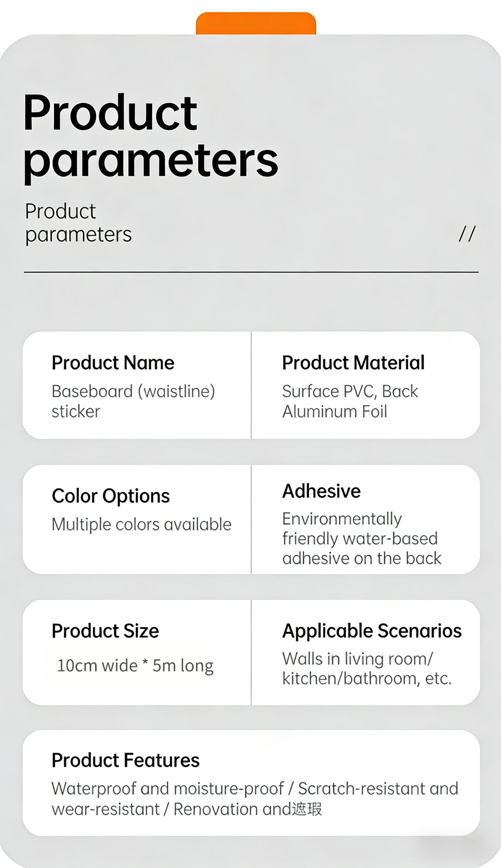The image size is (501, 868).
Task: Select the Color Options heading
Action: (x=111, y=496)
